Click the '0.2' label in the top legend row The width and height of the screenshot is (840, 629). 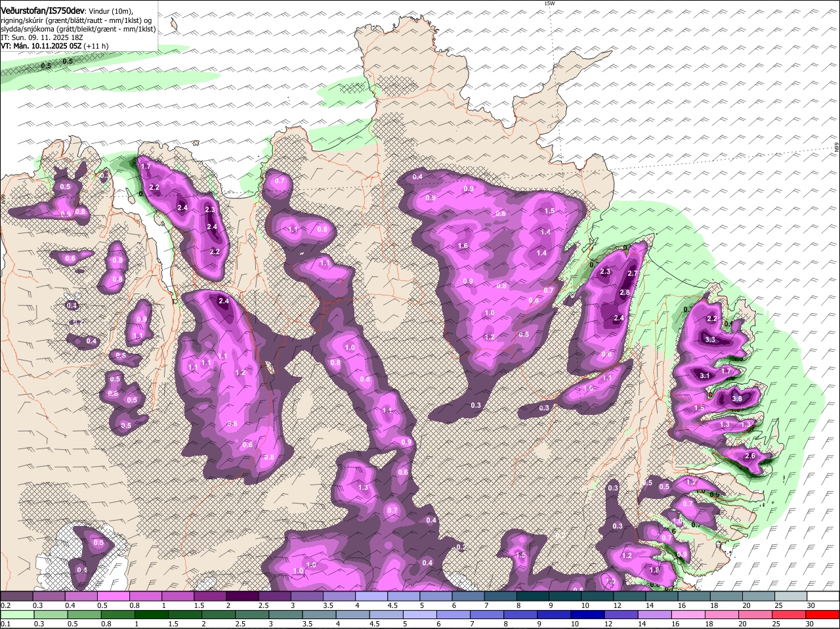[5, 605]
